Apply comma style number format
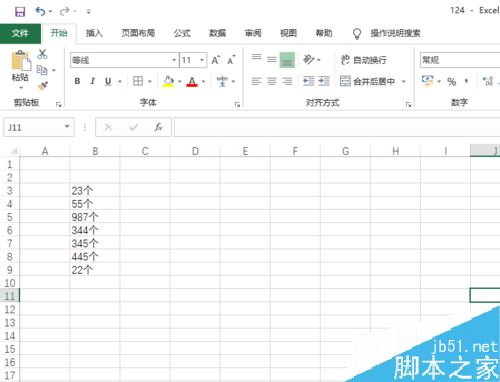This screenshot has height=382, width=500. pyautogui.click(x=466, y=81)
